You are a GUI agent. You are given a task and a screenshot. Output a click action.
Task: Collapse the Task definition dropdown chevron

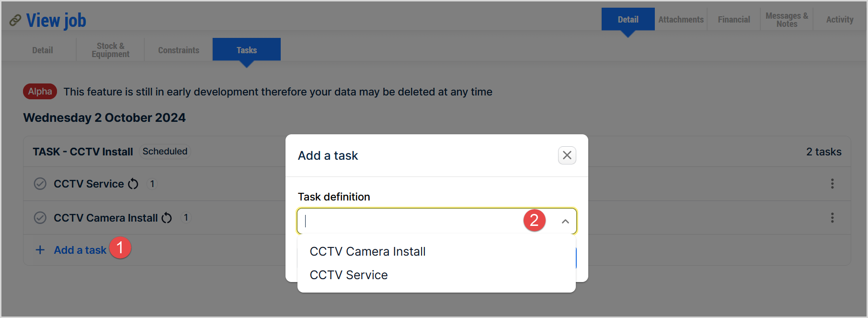point(565,221)
